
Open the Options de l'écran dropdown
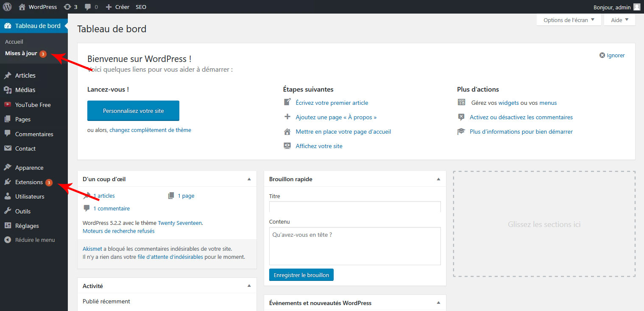(x=569, y=20)
